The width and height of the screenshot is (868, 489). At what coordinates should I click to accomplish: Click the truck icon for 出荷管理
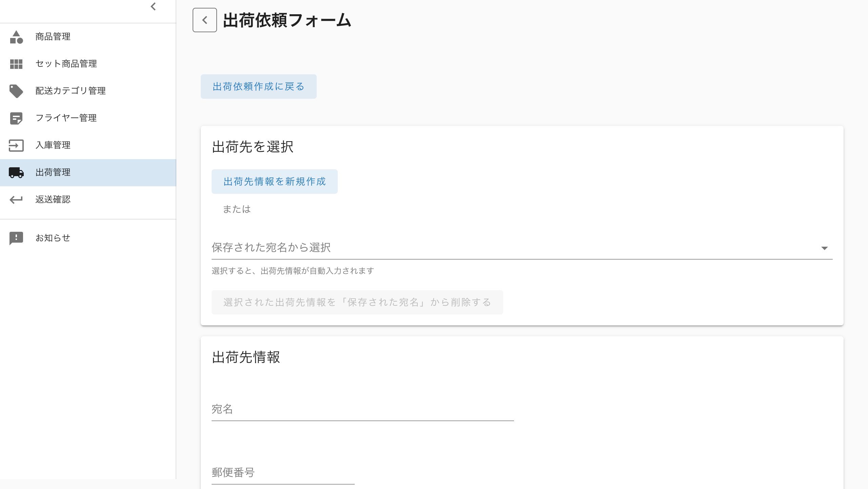[x=16, y=172]
